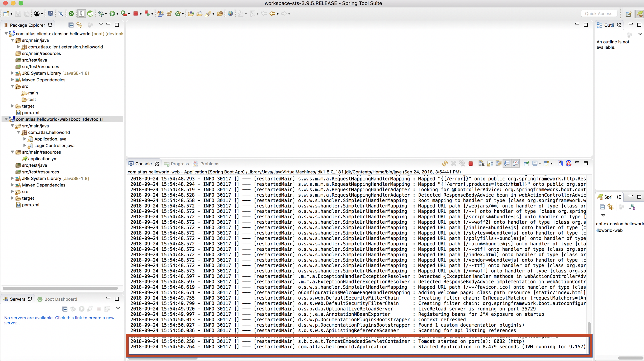644x361 pixels.
Task: Click the New wizard toolbar icon
Action: point(6,14)
